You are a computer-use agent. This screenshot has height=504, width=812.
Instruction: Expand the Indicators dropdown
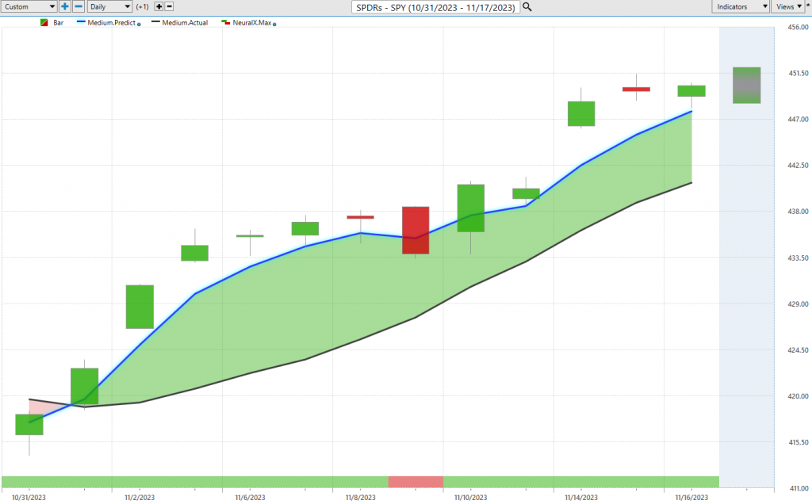[x=741, y=6]
